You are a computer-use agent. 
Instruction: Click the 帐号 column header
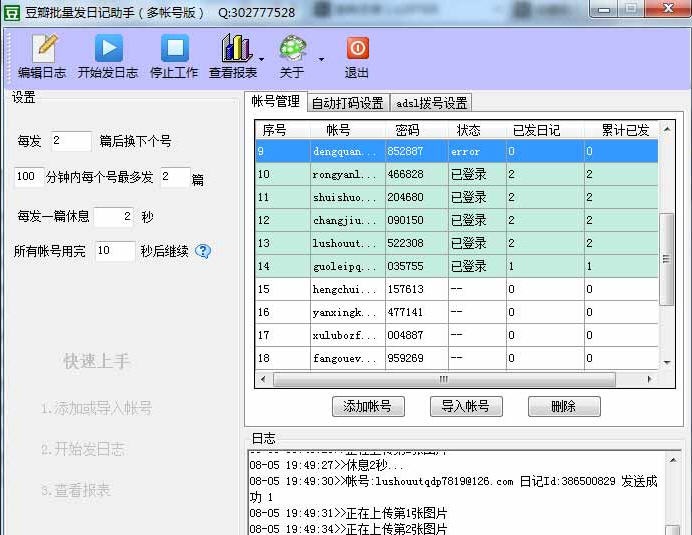coord(347,130)
